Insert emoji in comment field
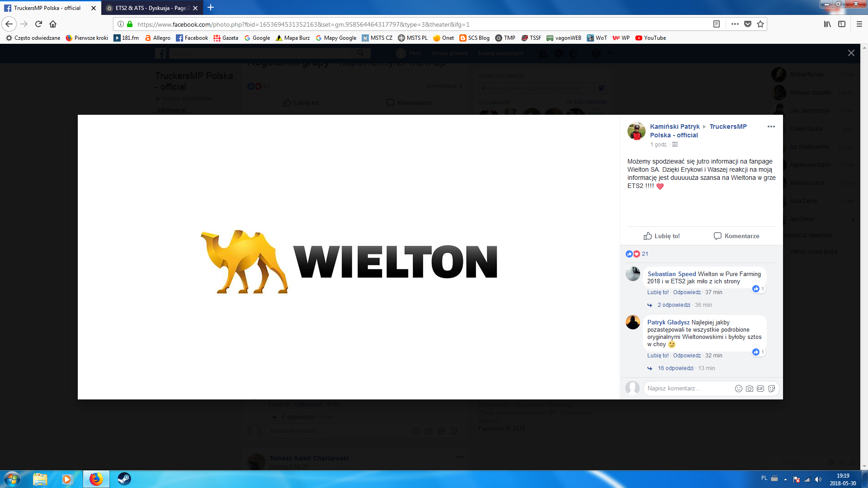Viewport: 868px width, 488px height. pos(739,389)
